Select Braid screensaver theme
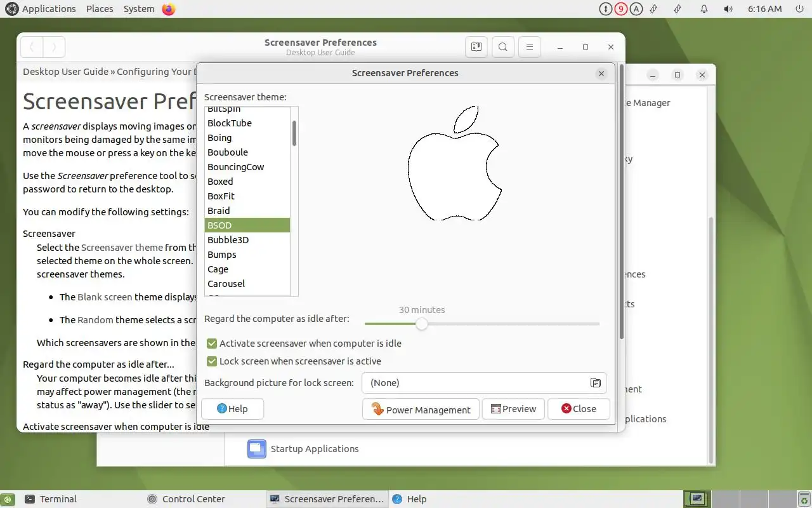 coord(247,211)
